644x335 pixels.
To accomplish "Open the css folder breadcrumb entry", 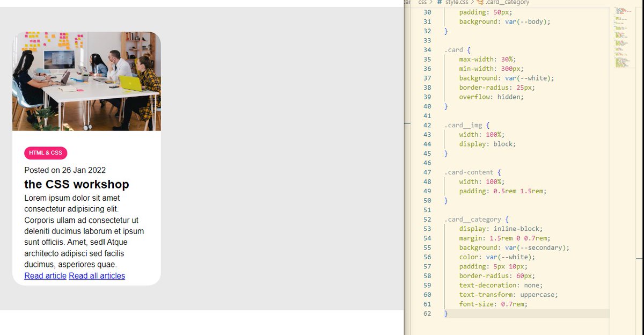I will click(x=422, y=3).
